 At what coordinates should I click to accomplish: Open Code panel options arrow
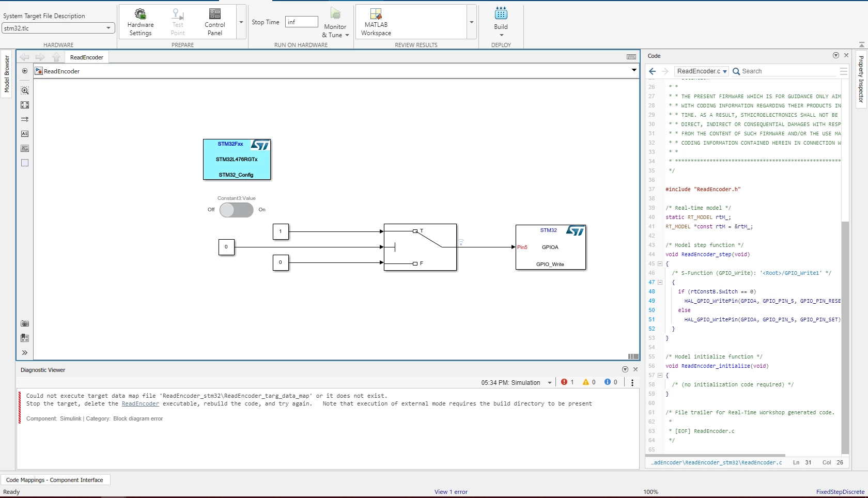click(x=836, y=55)
